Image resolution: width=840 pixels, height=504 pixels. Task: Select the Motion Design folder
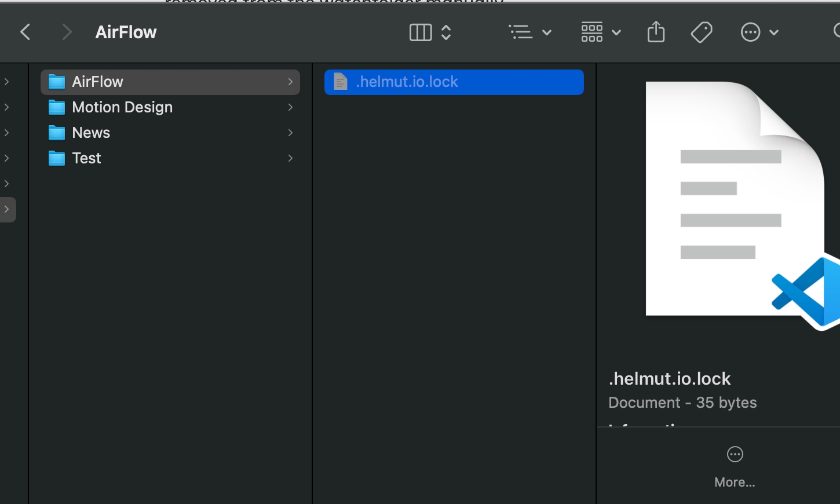pos(122,107)
